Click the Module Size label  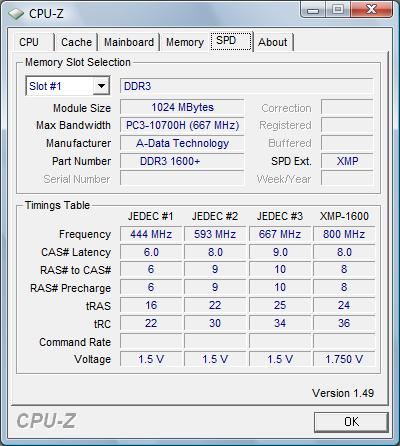(x=82, y=108)
